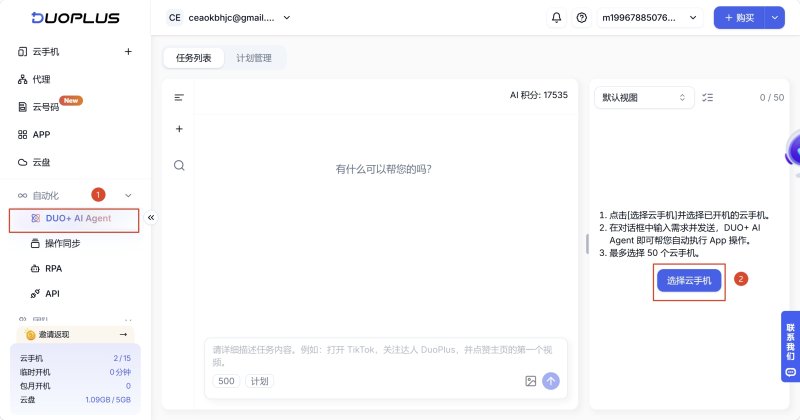Click the 临时开机 0分钟 quota row
The width and height of the screenshot is (800, 420).
(x=76, y=372)
